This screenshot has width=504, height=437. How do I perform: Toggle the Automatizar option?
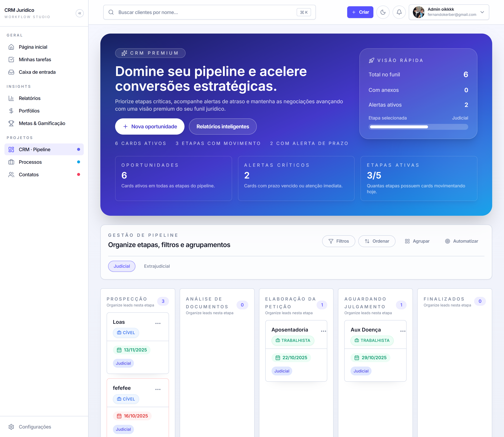tap(461, 241)
